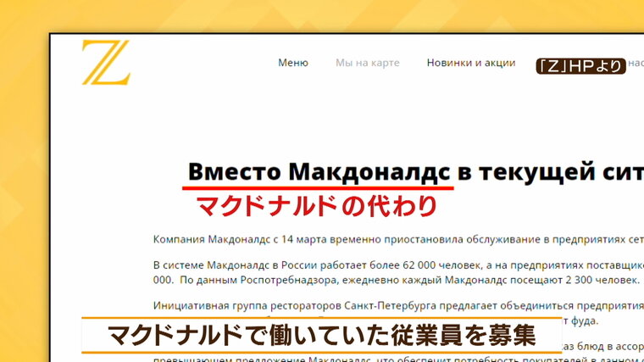Click the yellow Z logo
Viewport: 644px width, 362px height.
pos(106,63)
